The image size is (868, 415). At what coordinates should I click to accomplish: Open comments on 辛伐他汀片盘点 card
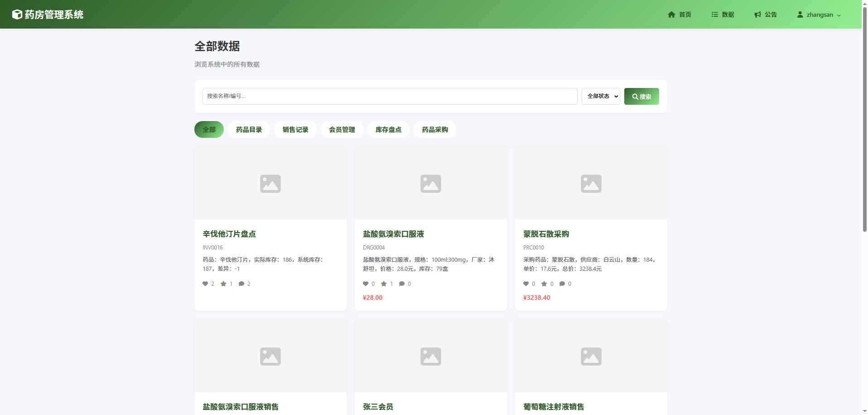[241, 284]
